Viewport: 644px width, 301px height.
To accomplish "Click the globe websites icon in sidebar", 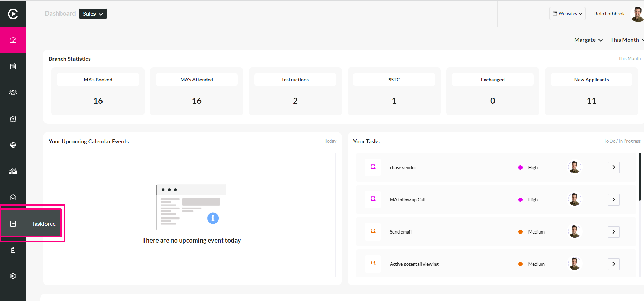I will tap(13, 145).
